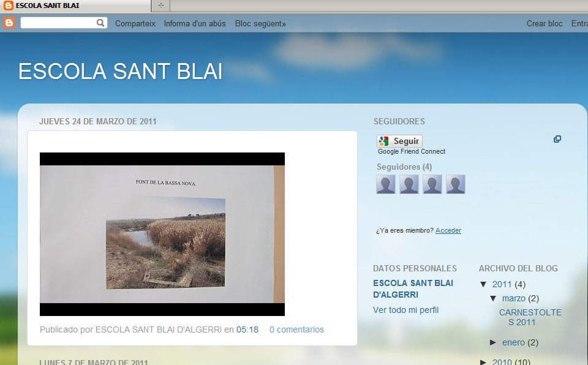588x365 pixels.
Task: Expand the 2010 archive triangle
Action: 484,362
